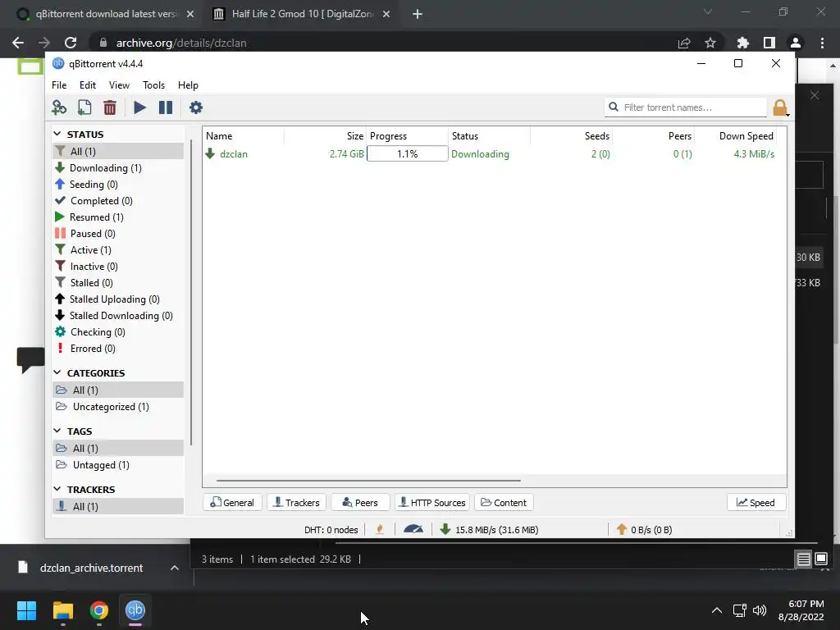This screenshot has width=840, height=630.
Task: Click search magnifier icon in filter box
Action: [x=614, y=107]
